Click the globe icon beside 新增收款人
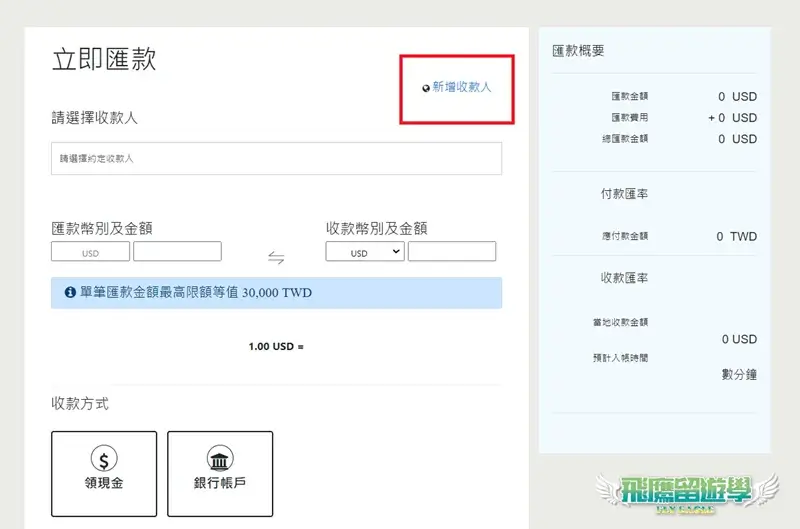 426,88
